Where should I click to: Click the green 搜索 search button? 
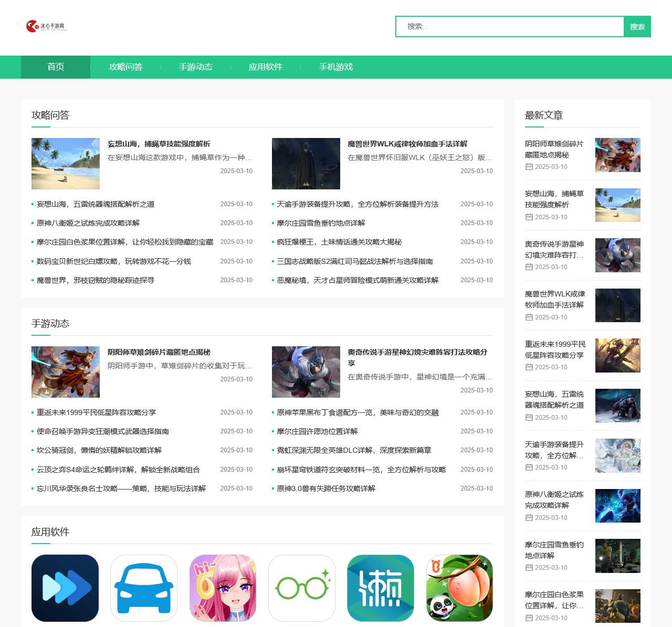click(x=637, y=26)
